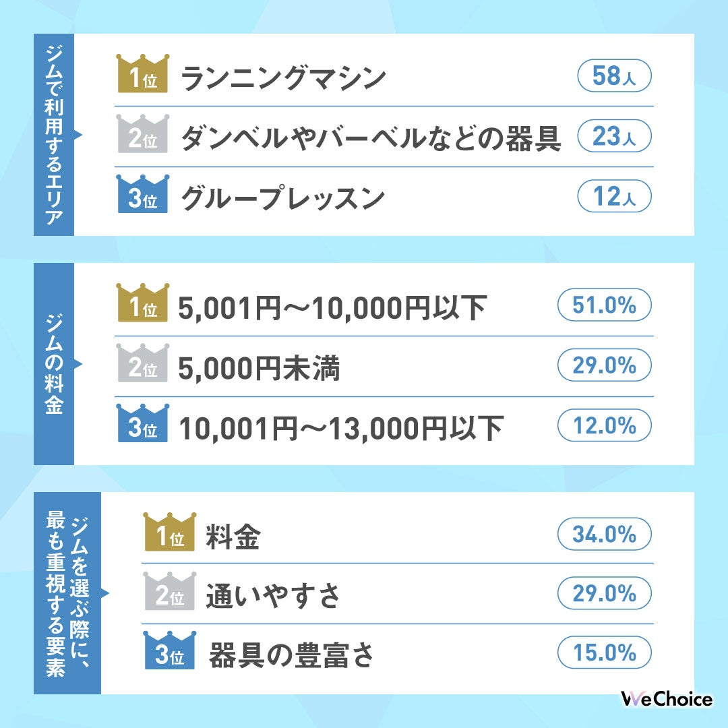Image resolution: width=728 pixels, height=728 pixels.
Task: Click the blue 3位 crown beside 器具の豊富さ
Action: pyautogui.click(x=169, y=652)
